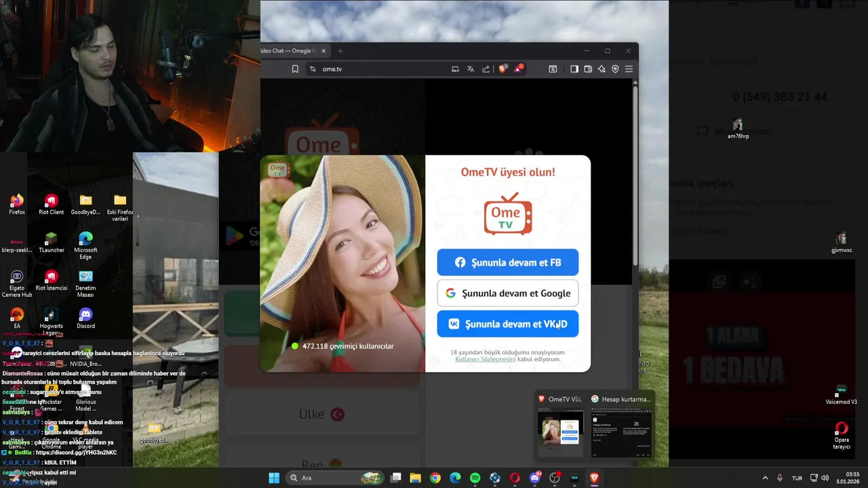The height and width of the screenshot is (488, 868).
Task: Switch the TUR keyboard language indicator
Action: pos(797,478)
